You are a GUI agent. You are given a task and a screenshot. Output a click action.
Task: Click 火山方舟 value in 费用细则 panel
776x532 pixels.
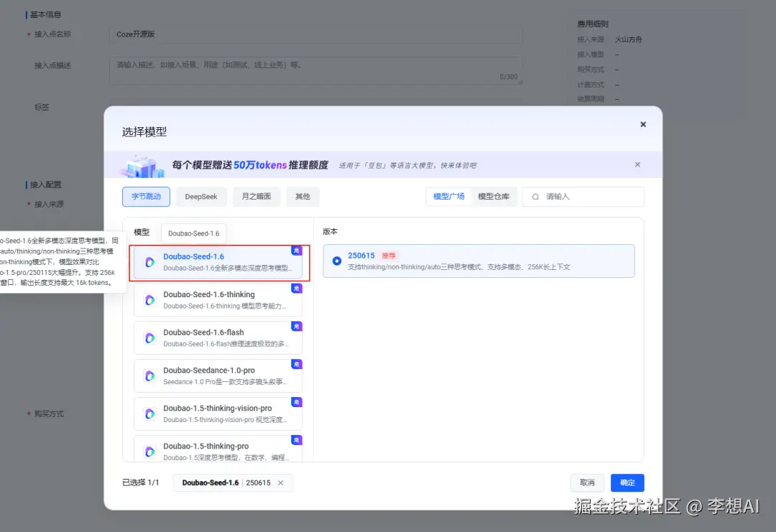pos(628,39)
